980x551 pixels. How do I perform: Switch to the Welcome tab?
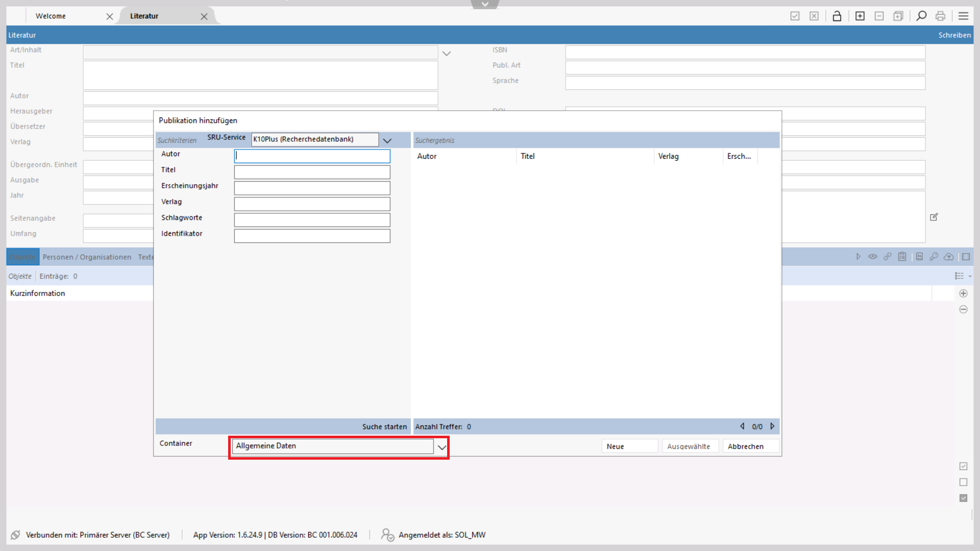point(51,16)
